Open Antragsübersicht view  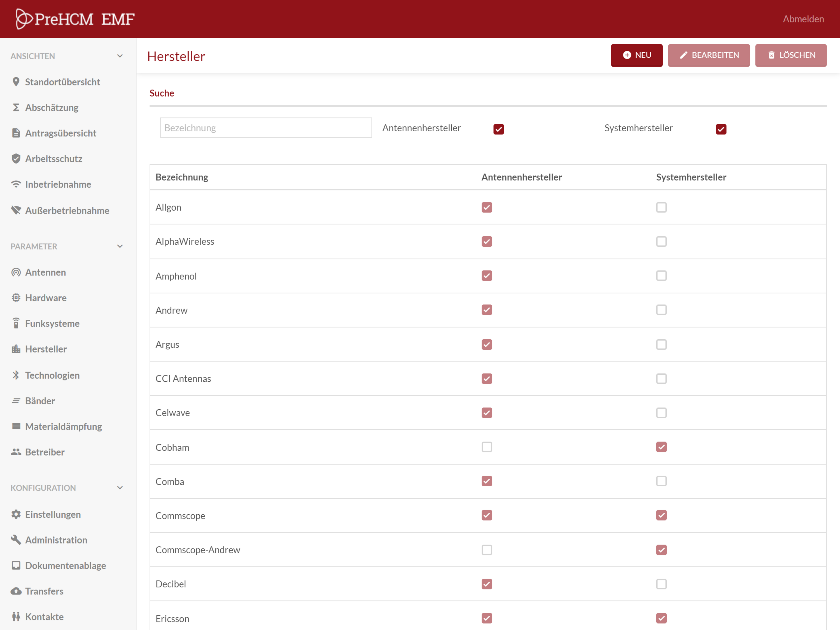tap(61, 133)
